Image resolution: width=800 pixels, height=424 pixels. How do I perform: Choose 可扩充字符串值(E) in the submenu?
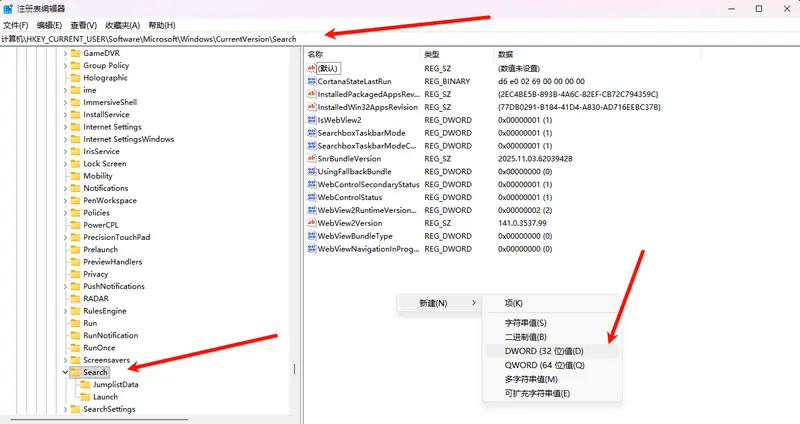coord(552,393)
